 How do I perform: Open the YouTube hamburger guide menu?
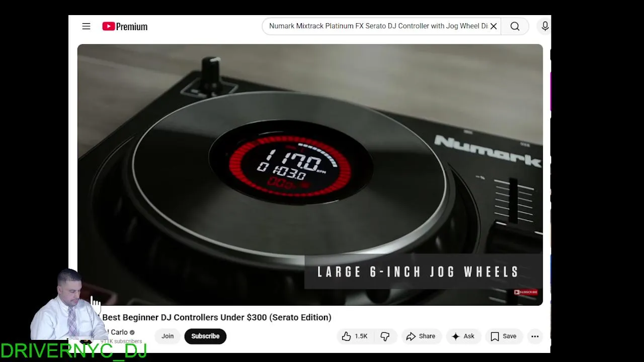[86, 26]
